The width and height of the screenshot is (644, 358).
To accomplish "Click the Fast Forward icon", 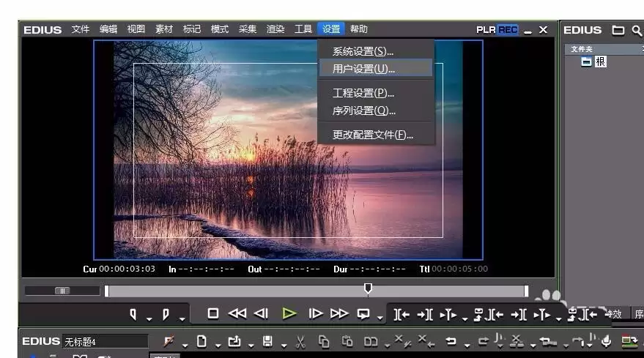I will tap(338, 313).
